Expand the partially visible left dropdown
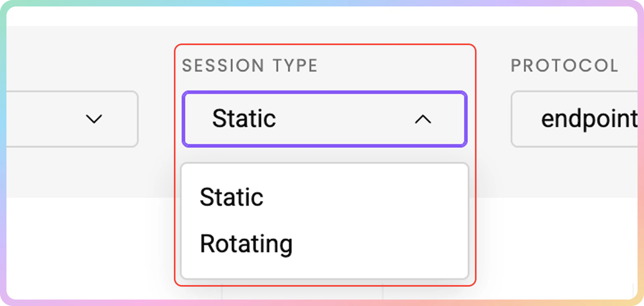 pos(72,119)
